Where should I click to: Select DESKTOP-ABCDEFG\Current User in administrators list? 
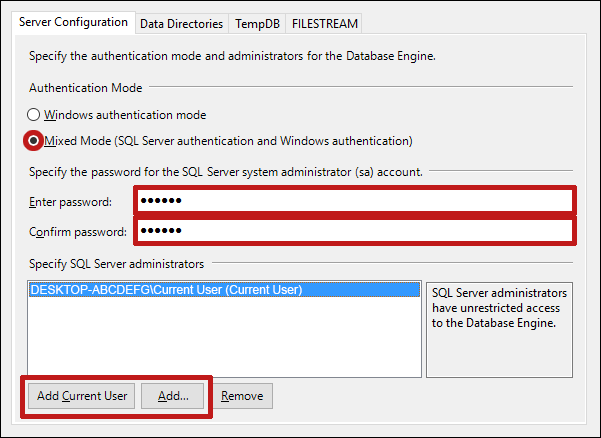[166, 290]
